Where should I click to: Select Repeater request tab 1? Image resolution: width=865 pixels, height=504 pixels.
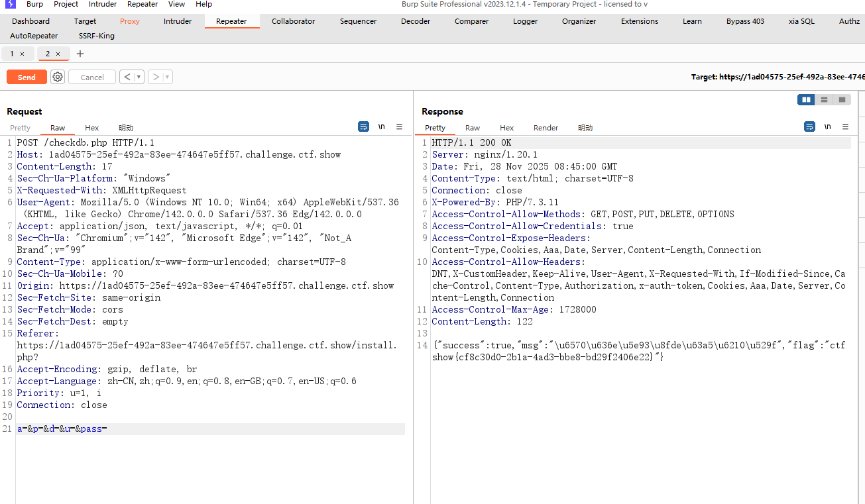(12, 54)
